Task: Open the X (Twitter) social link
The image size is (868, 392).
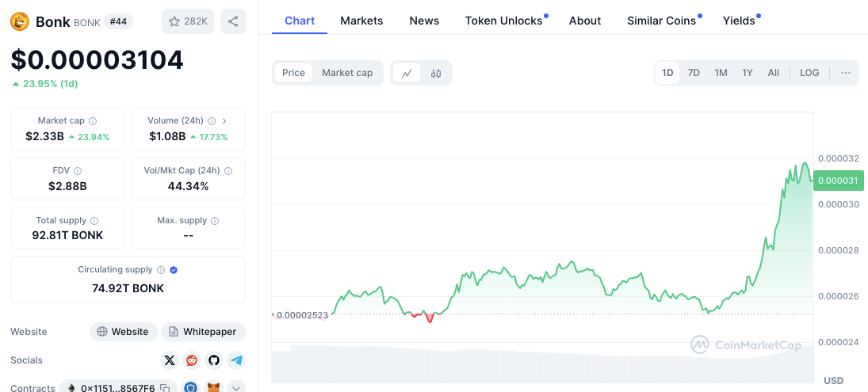Action: click(x=170, y=360)
